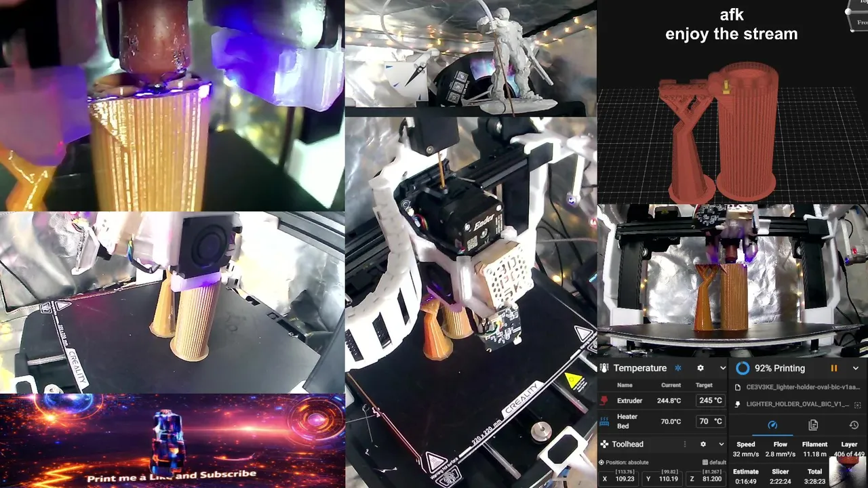Click the cooldown snowflake icon
868x488 pixels.
677,368
